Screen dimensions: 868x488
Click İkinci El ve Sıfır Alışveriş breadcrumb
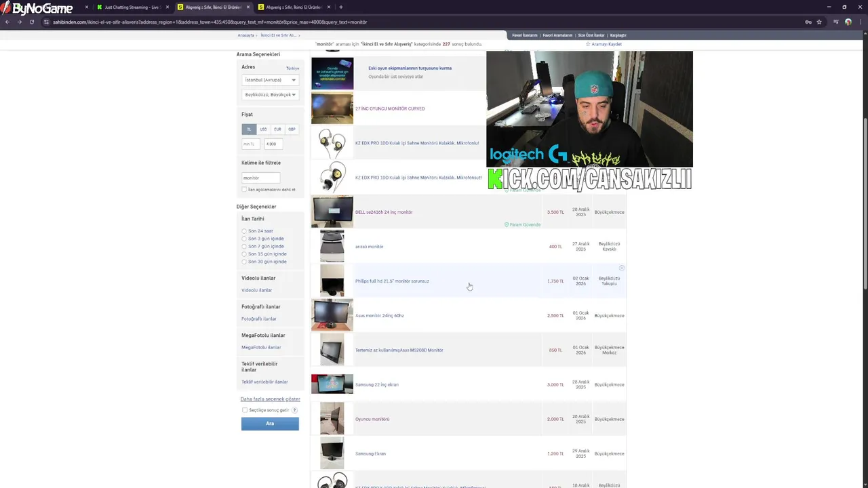(x=278, y=35)
